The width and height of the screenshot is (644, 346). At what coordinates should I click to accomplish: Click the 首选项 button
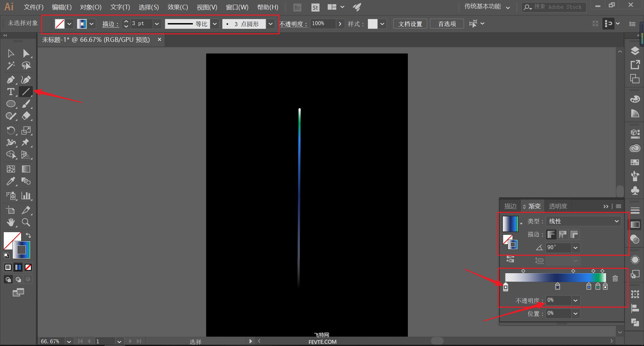[447, 24]
